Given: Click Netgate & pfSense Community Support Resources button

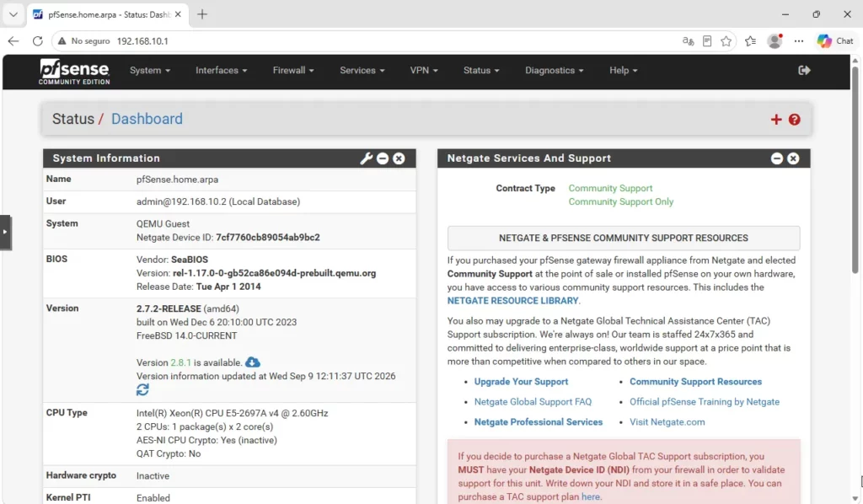Looking at the screenshot, I should click(624, 239).
